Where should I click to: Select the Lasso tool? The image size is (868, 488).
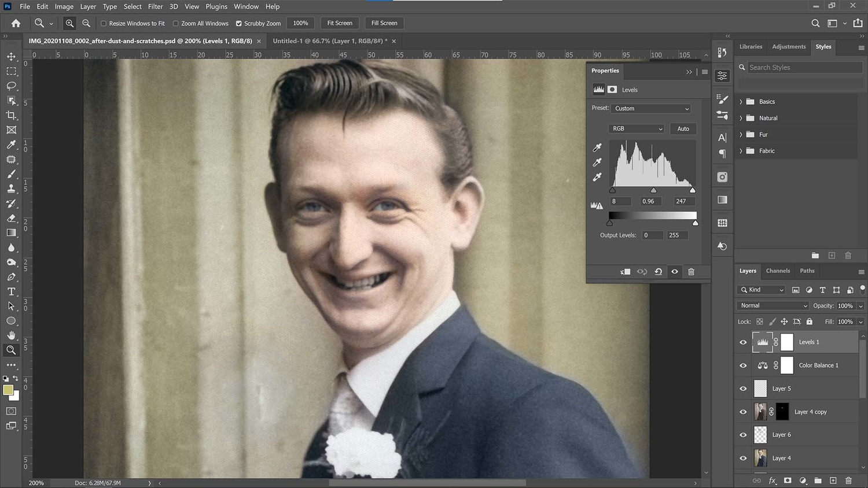pos(12,86)
